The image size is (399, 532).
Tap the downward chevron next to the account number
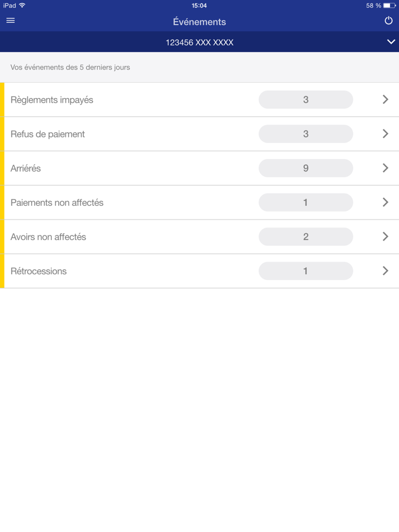tap(390, 42)
